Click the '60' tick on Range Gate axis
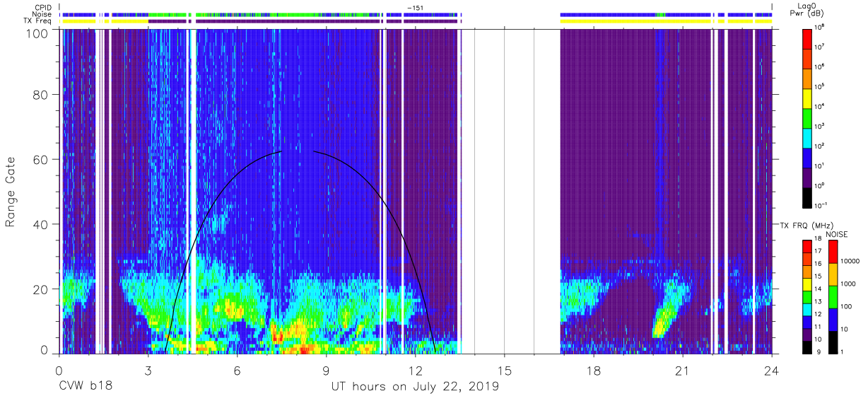 tap(42, 159)
